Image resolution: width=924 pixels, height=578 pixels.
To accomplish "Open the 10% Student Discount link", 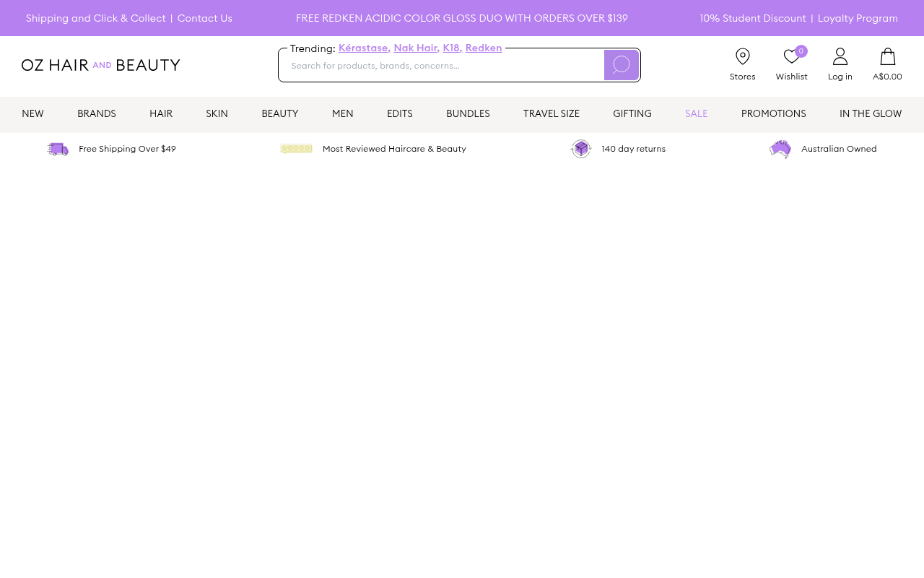I will click(x=753, y=18).
